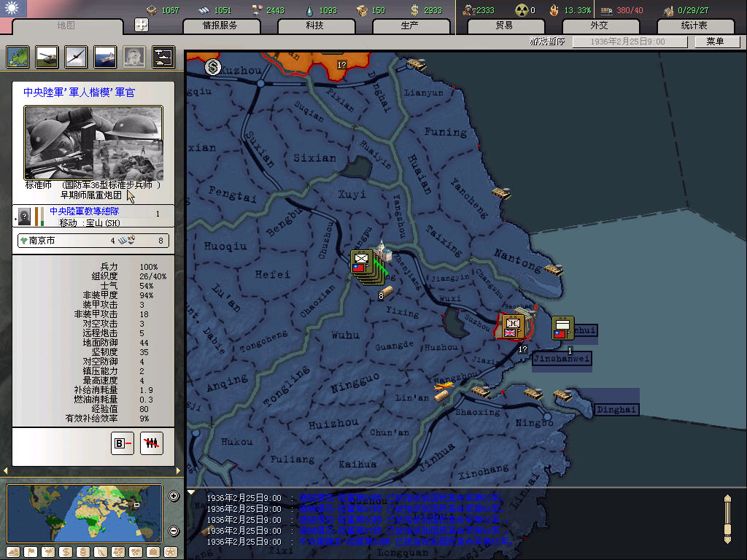Switch to supply stack map mode
The width and height of the screenshot is (747, 560).
click(x=83, y=552)
